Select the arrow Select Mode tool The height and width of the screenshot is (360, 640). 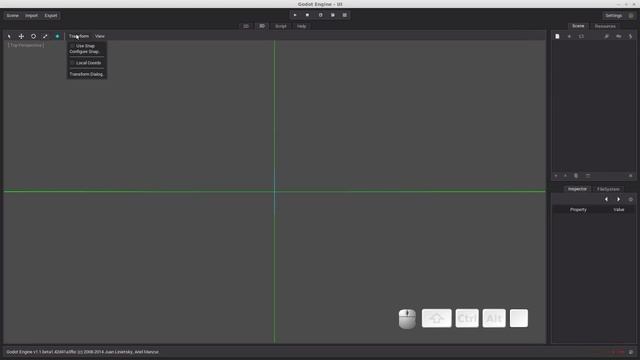point(9,36)
